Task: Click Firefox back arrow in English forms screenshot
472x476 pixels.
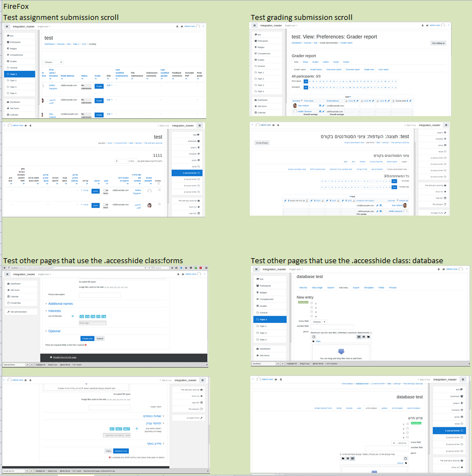Action: (4, 268)
